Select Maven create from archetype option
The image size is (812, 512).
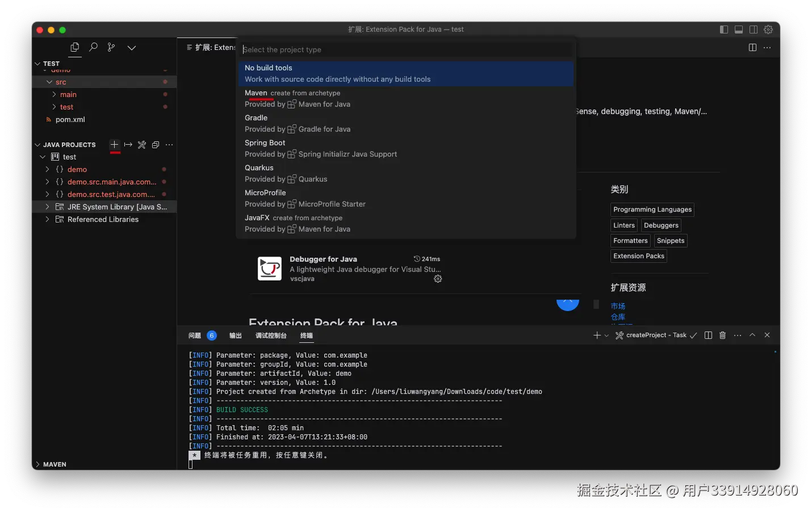406,99
